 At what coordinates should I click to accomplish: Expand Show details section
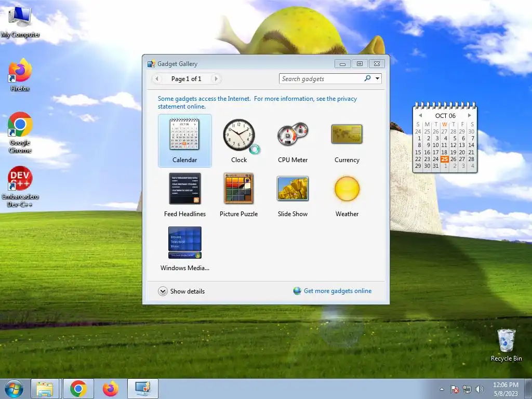[181, 291]
